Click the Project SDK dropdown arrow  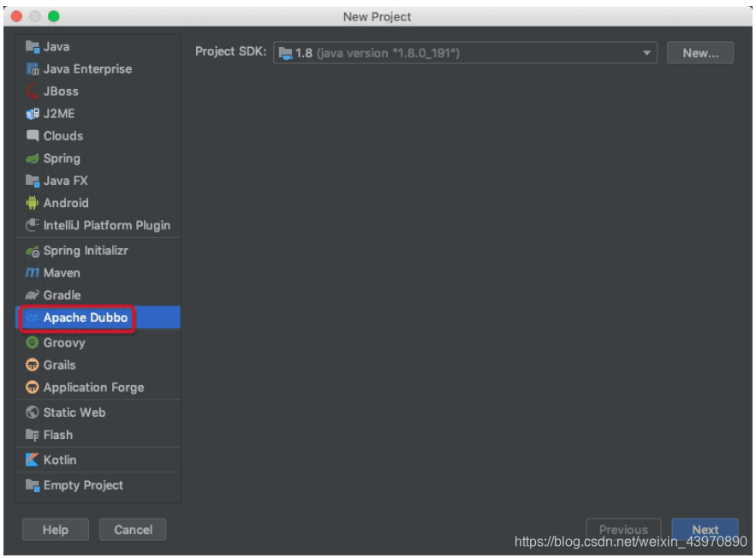646,53
